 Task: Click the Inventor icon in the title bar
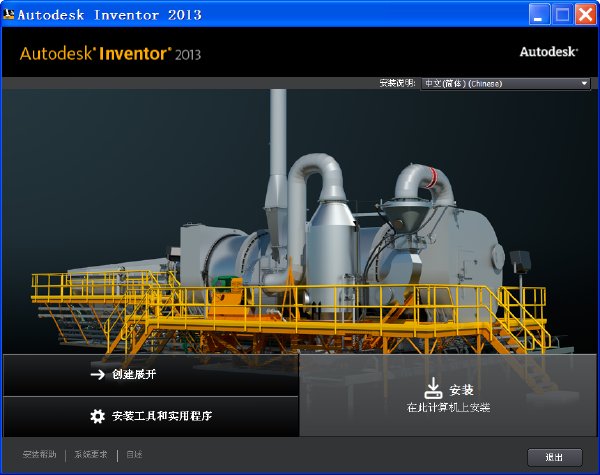click(x=9, y=14)
